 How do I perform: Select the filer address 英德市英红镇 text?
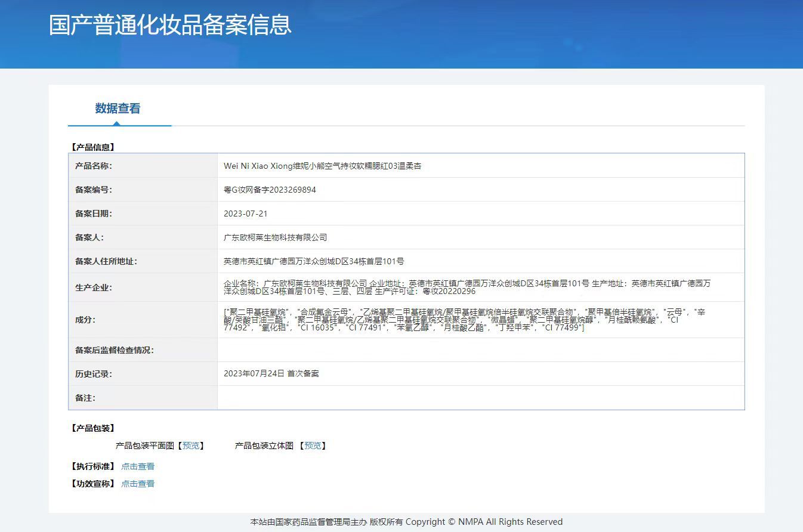tap(314, 261)
